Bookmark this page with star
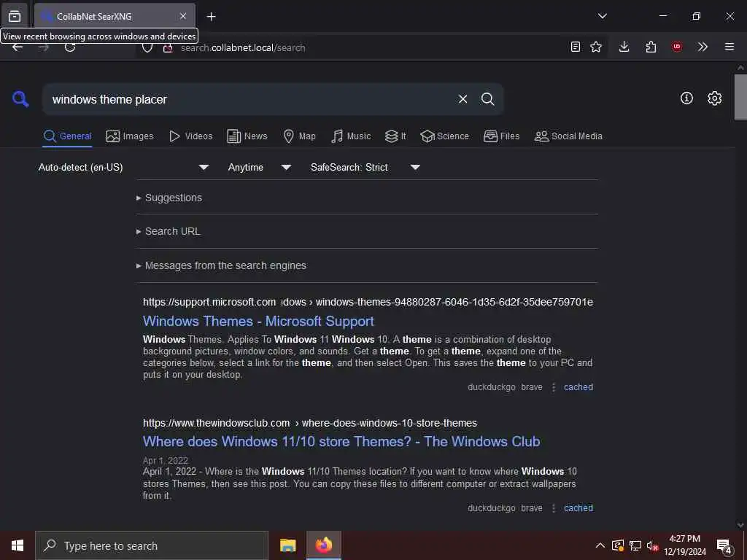 tap(596, 47)
